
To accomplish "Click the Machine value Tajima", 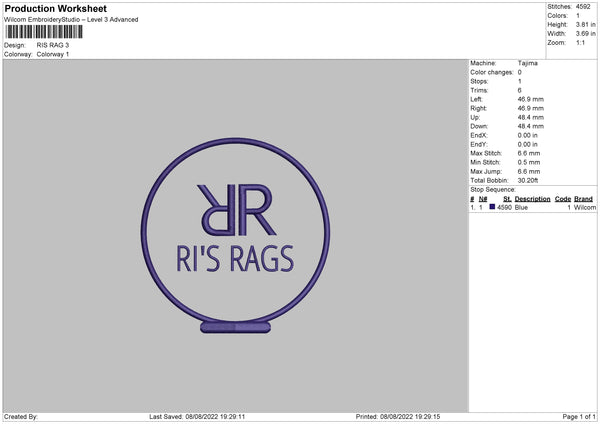I will click(529, 63).
